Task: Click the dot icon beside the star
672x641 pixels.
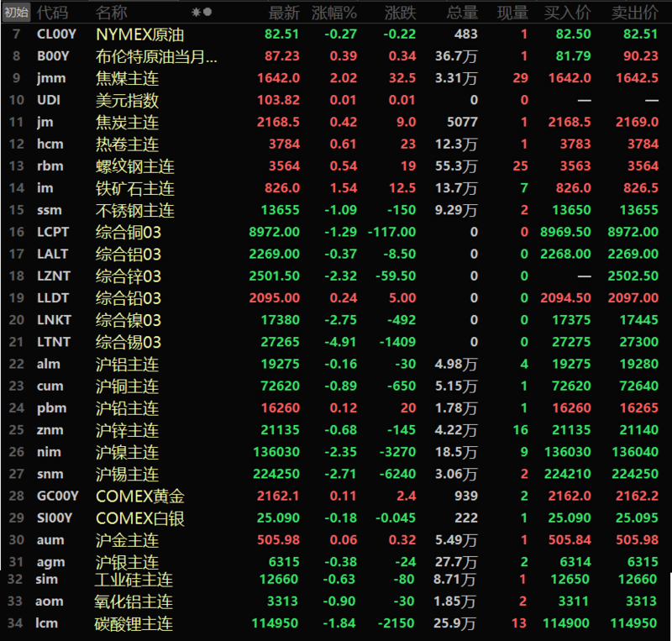Action: click(x=207, y=13)
